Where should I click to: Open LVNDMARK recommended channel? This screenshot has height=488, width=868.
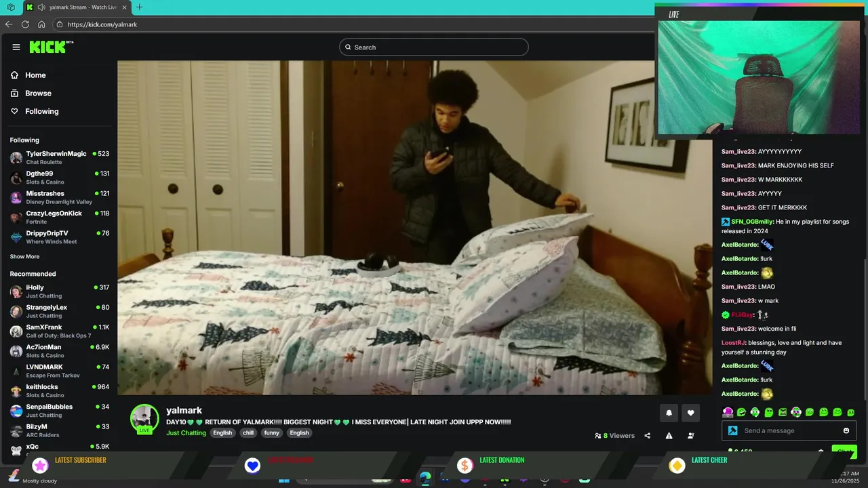(x=60, y=371)
